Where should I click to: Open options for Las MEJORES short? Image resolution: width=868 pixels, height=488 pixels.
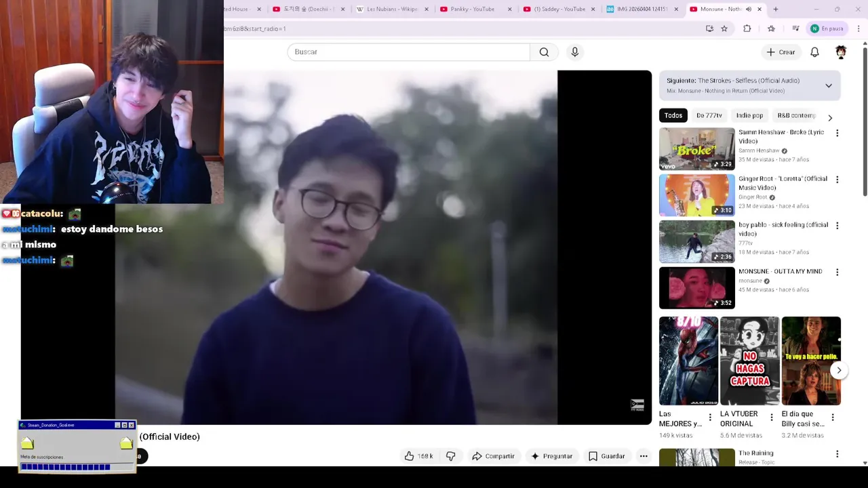click(710, 418)
